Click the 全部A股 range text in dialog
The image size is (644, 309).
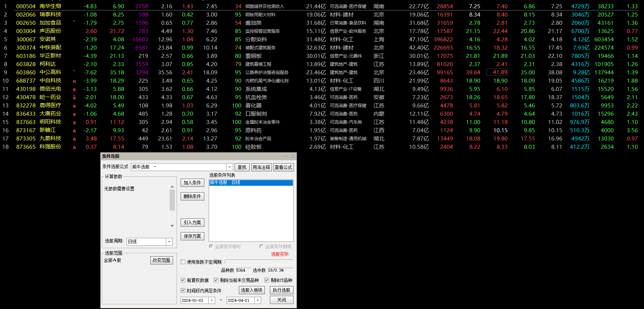pyautogui.click(x=112, y=260)
